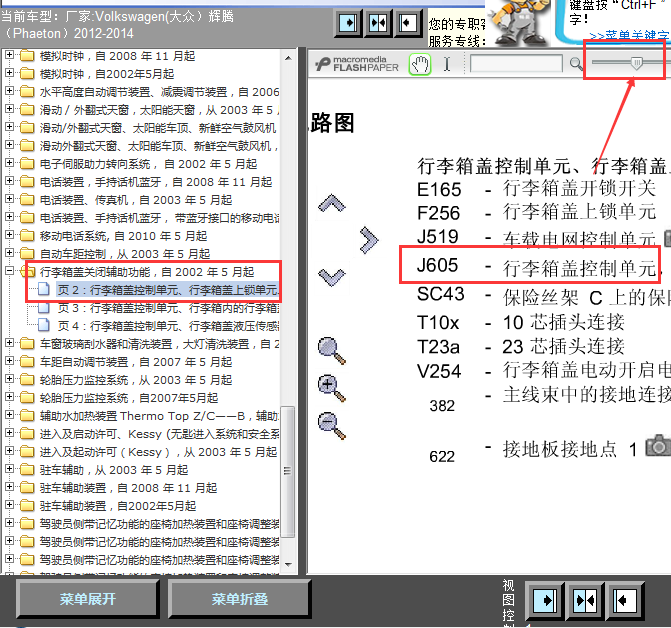Screen dimensions: 671x628
Task: Select folder 轮胎压力监控系统，从 2003 年 5 月起
Action: 136,380
